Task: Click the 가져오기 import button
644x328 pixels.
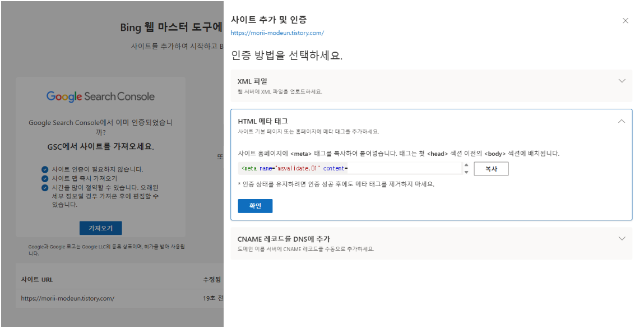Action: 101,228
